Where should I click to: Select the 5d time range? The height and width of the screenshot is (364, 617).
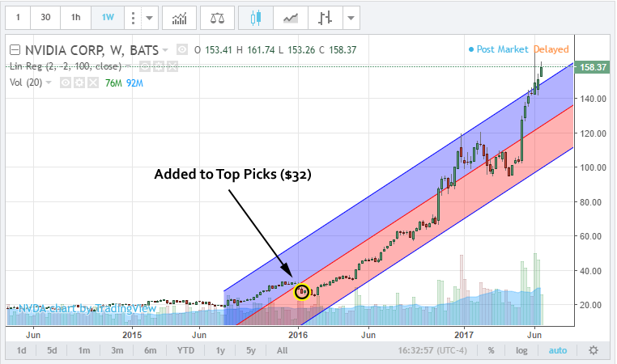[52, 350]
